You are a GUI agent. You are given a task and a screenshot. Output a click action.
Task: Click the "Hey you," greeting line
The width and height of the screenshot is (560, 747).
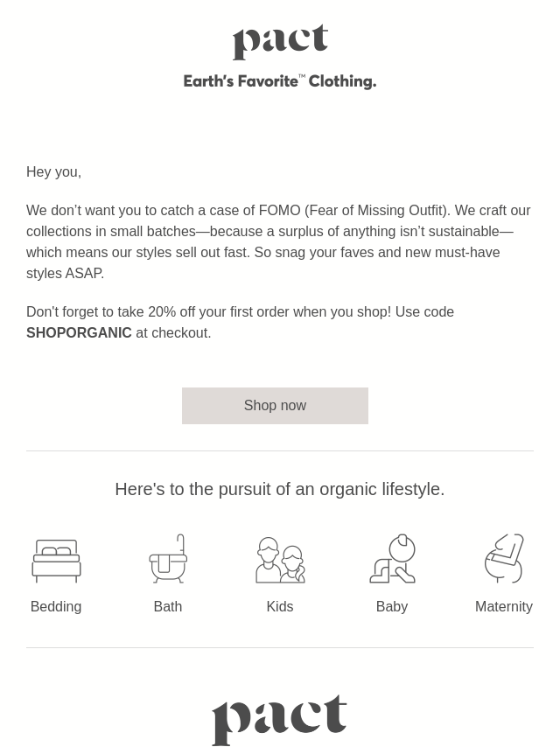[54, 172]
